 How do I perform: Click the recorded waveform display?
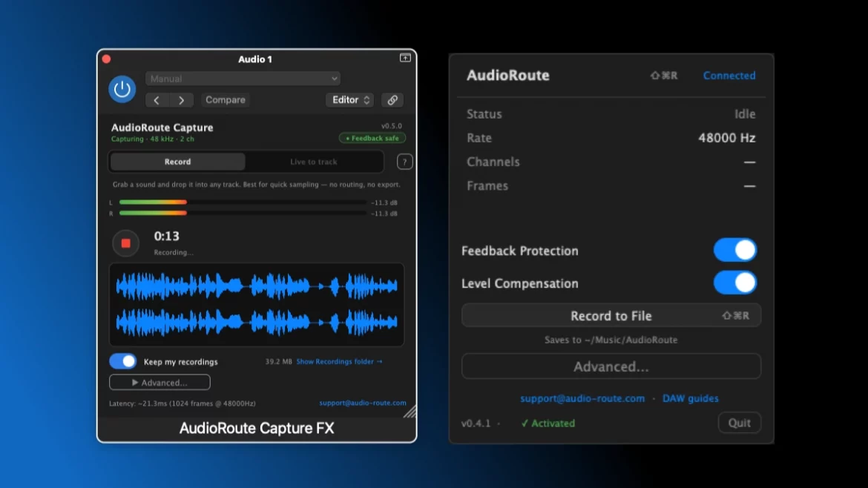click(257, 305)
